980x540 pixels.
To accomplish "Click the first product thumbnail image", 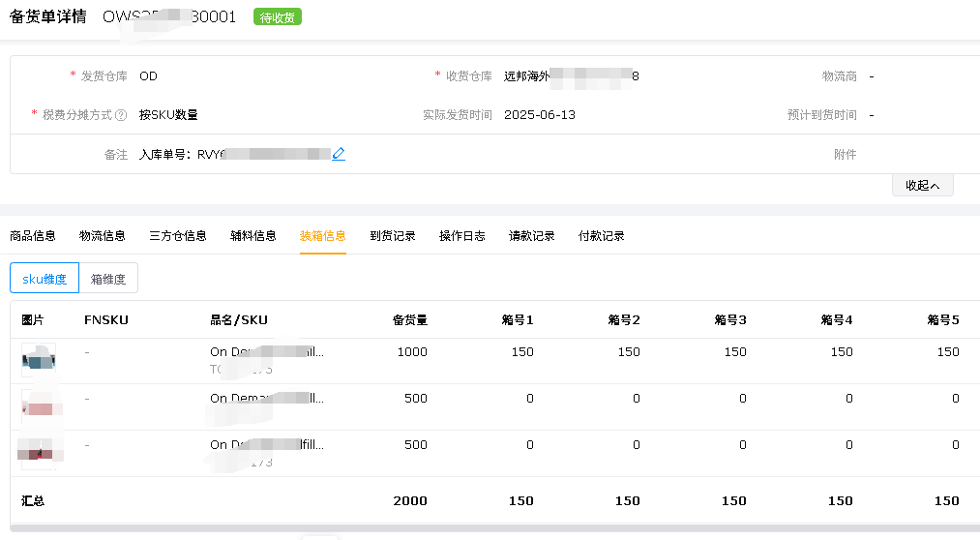I will pos(39,361).
